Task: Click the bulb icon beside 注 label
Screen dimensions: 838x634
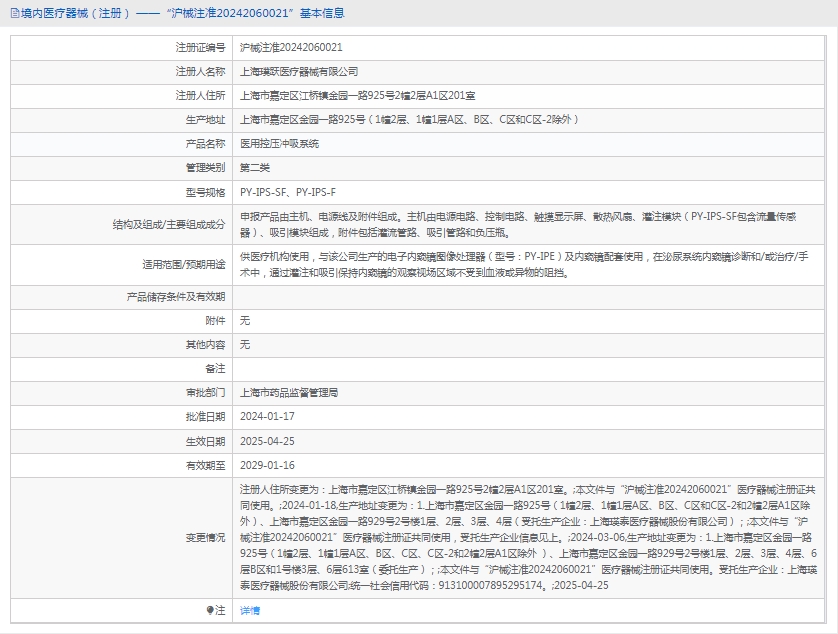Action: tap(210, 610)
